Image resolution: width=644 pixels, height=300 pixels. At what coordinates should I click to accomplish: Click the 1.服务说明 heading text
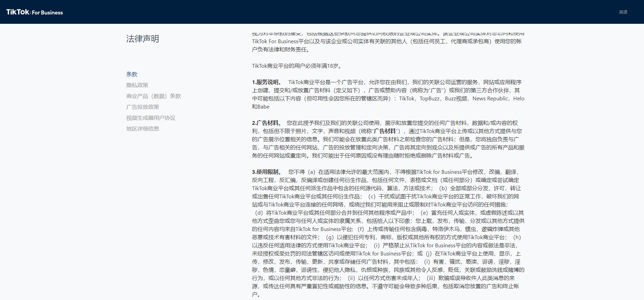click(x=267, y=82)
